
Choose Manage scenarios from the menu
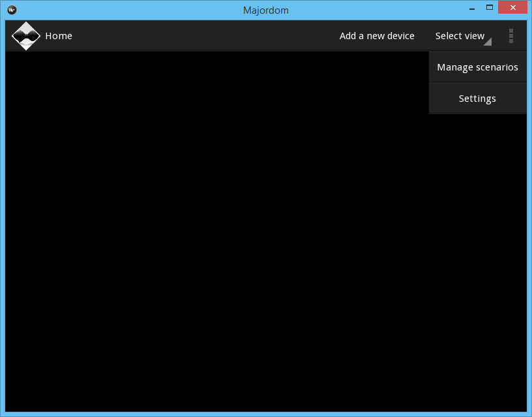477,67
